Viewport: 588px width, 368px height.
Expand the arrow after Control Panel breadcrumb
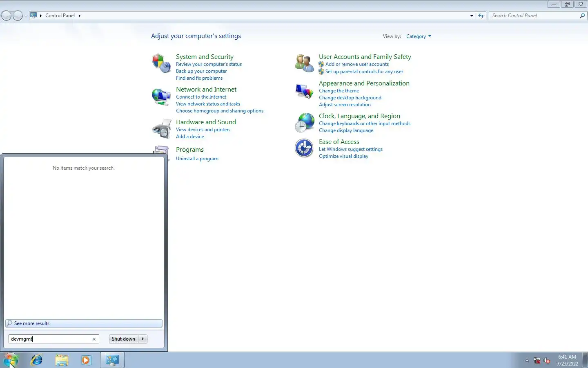tap(79, 16)
